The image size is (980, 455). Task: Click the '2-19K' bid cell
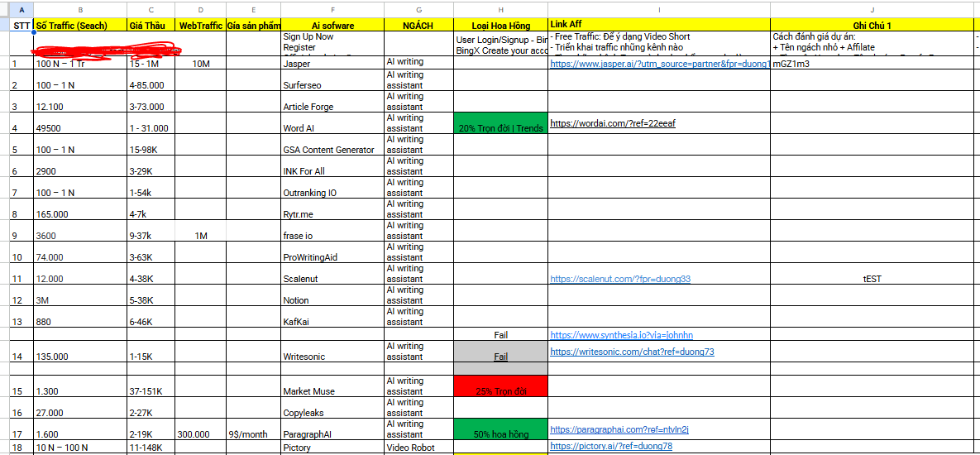tap(151, 429)
